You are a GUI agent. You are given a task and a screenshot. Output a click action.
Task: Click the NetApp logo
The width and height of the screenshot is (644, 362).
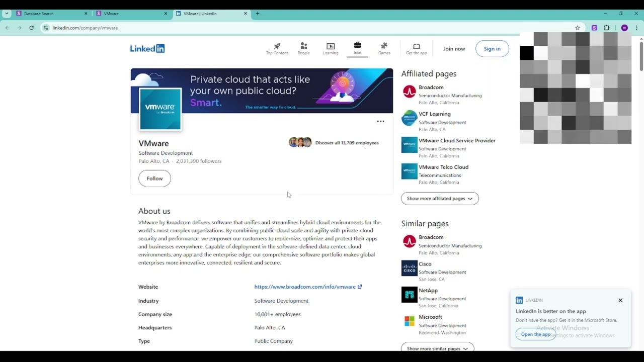click(x=410, y=295)
